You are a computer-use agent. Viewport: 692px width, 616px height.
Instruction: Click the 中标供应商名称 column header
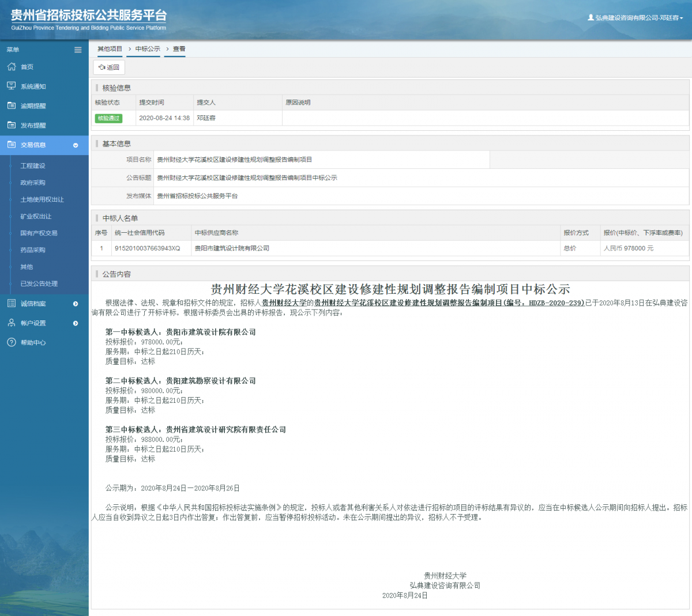coord(216,233)
